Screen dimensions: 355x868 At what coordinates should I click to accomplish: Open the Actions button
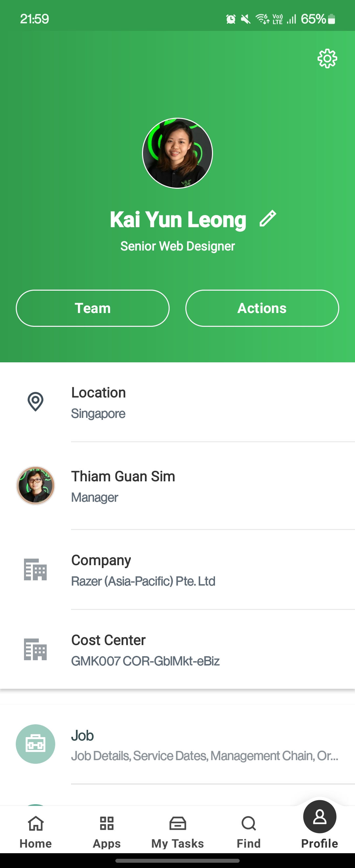point(262,308)
